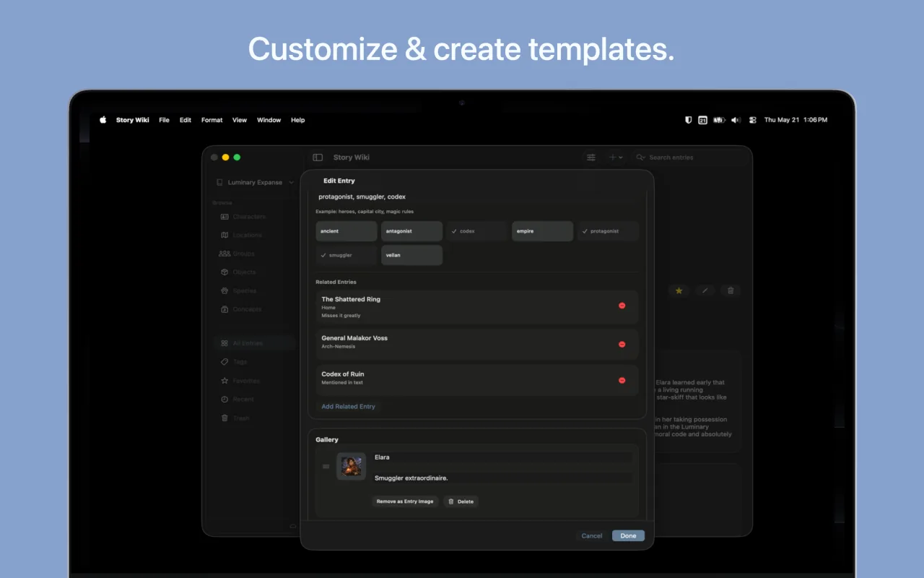Click the pencil edit icon

(x=705, y=290)
